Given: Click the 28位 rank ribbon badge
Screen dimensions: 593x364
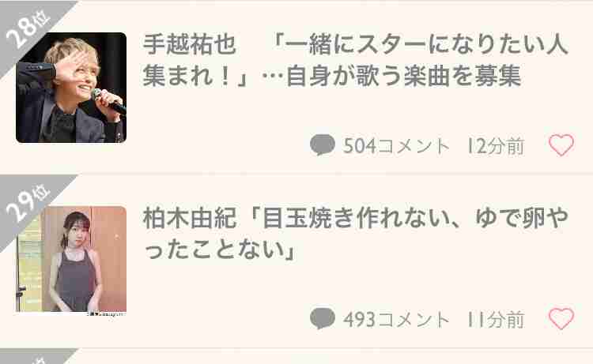Looking at the screenshot, I should coord(26,28).
